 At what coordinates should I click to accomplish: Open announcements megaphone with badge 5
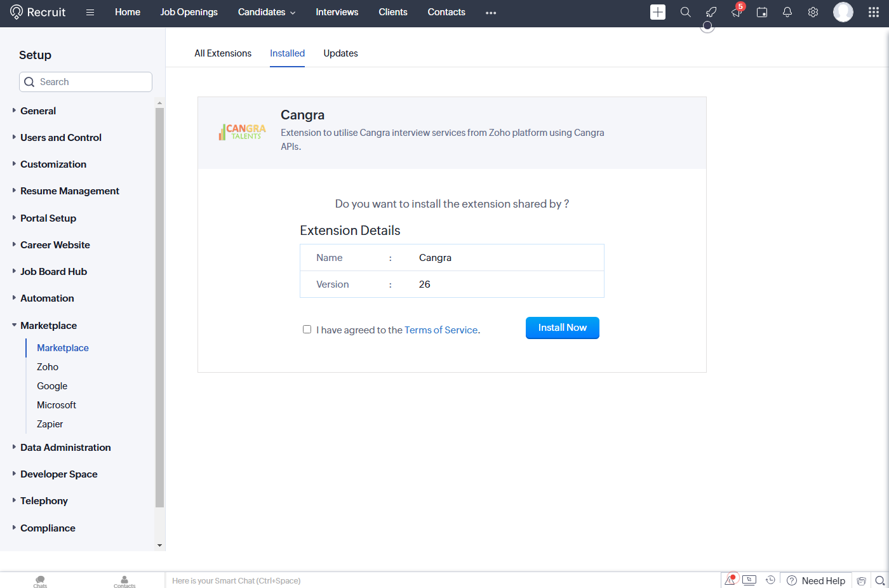(737, 11)
